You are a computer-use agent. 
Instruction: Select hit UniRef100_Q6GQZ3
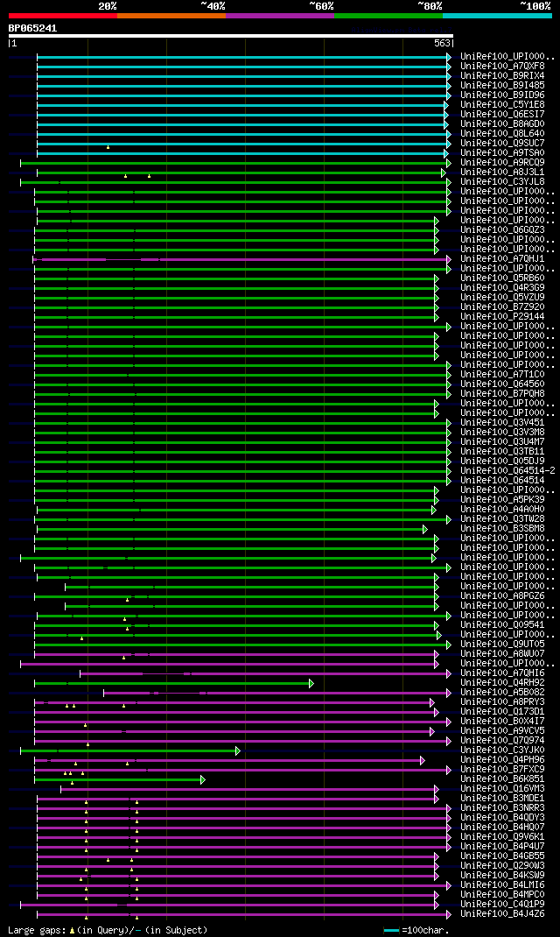pos(502,230)
